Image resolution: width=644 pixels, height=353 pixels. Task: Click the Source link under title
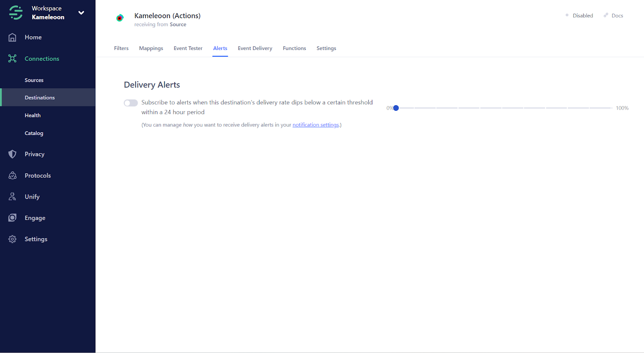[x=178, y=25]
